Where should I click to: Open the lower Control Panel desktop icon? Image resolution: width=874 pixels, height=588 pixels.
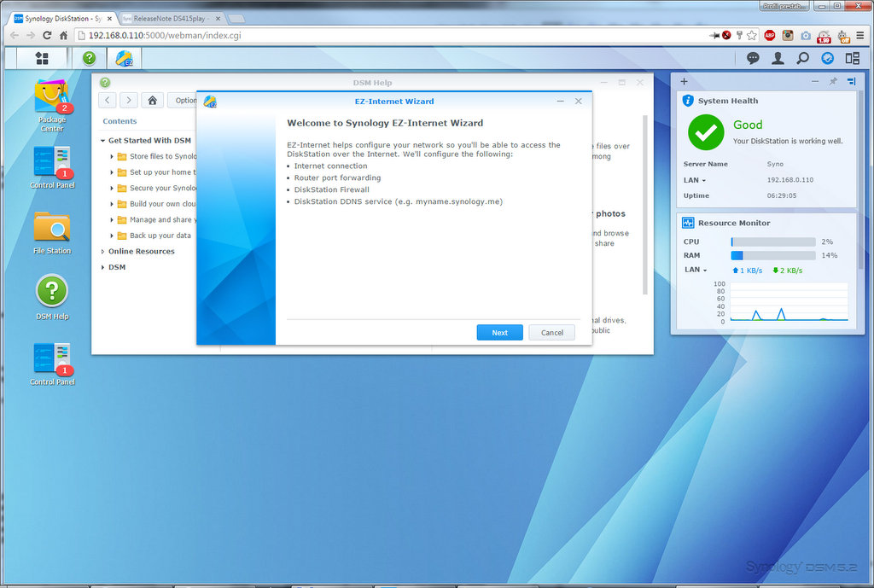coord(52,364)
